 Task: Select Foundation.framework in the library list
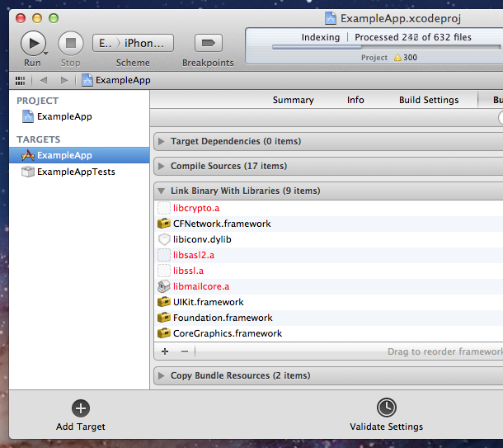[x=329, y=318]
